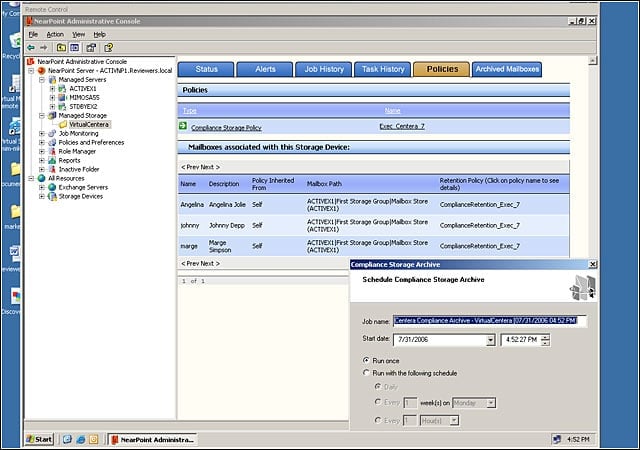The height and width of the screenshot is (450, 640).
Task: Click the system tray network icon
Action: pos(556,439)
